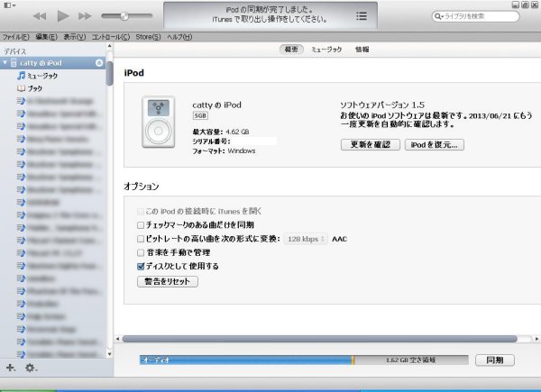Click the horizontal scrollbar right arrow
The height and width of the screenshot is (392, 541).
(x=536, y=339)
